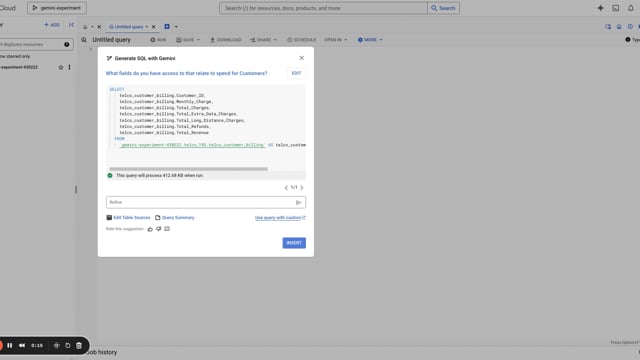Click SCHEDULE in the query toolbar
640x360 pixels.
[x=301, y=40]
